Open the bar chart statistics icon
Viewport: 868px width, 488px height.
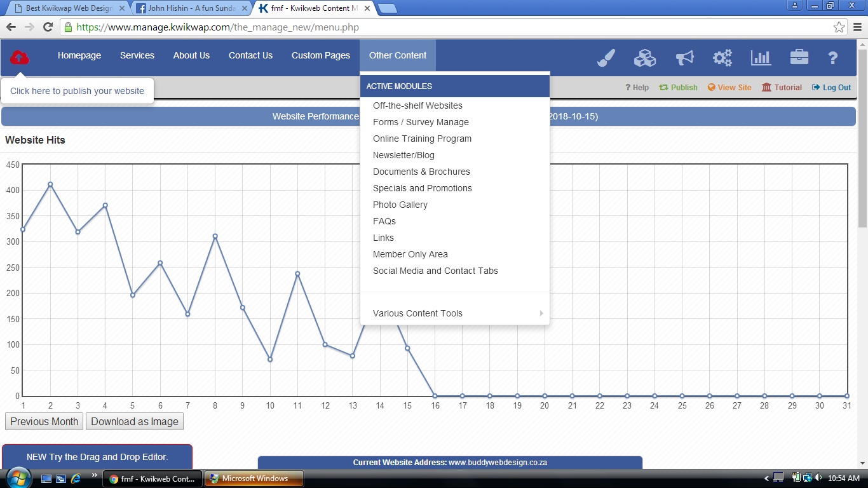[761, 58]
